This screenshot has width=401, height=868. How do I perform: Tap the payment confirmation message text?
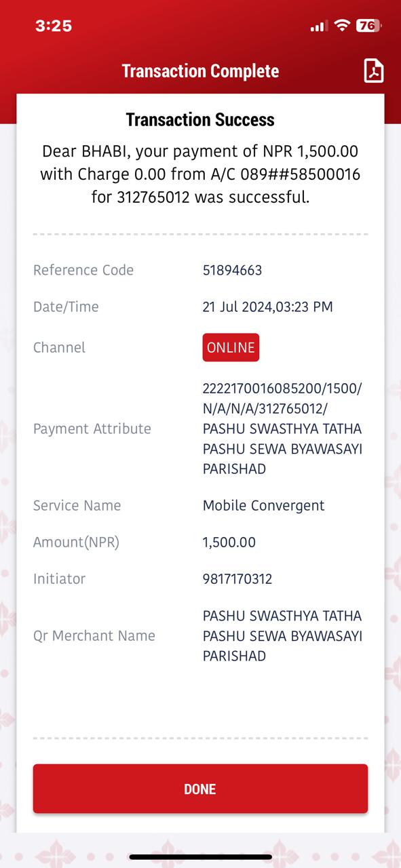coord(200,174)
